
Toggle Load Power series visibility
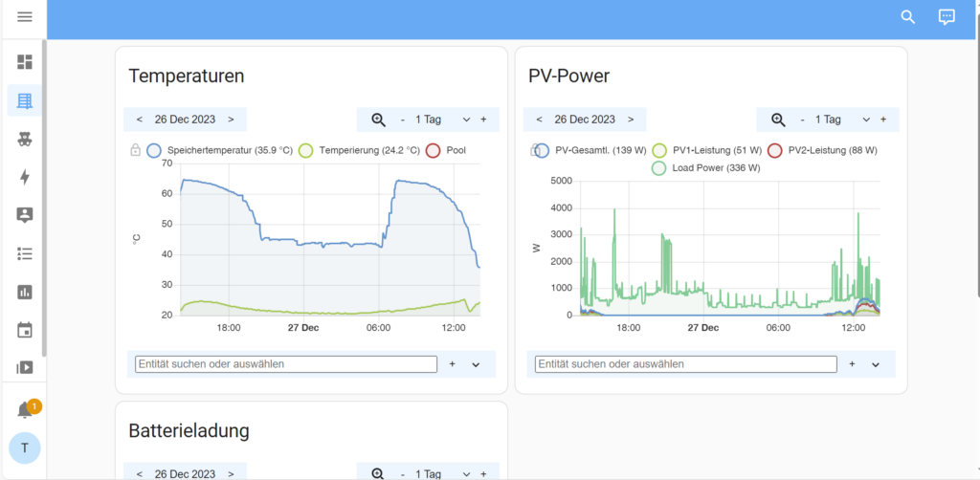pos(658,168)
